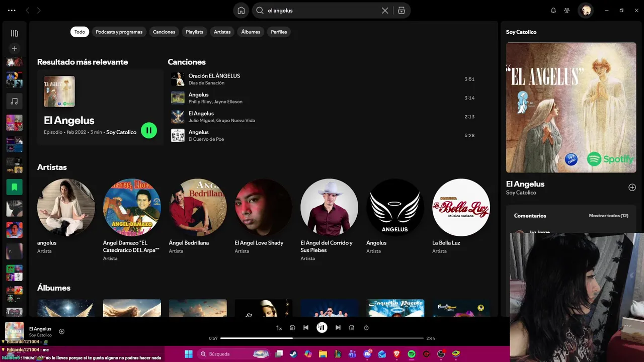Open Windows Start menu
Viewport: 644px width, 362px height.
[189, 354]
